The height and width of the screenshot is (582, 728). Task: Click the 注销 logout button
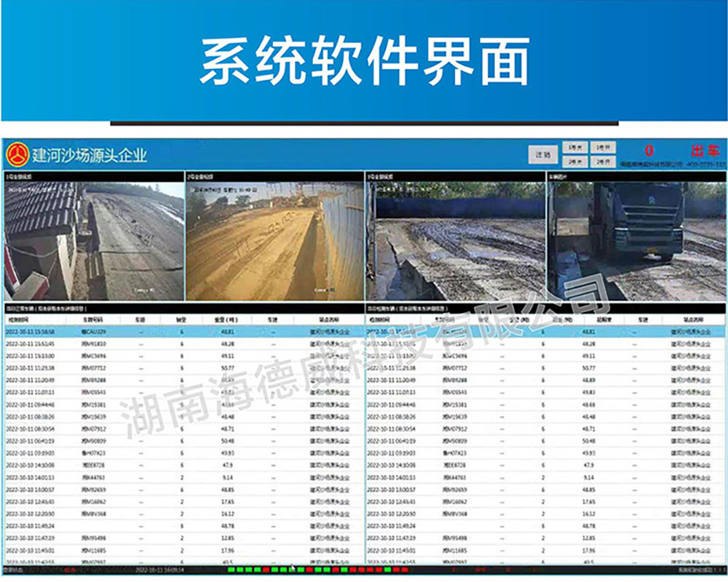click(543, 155)
